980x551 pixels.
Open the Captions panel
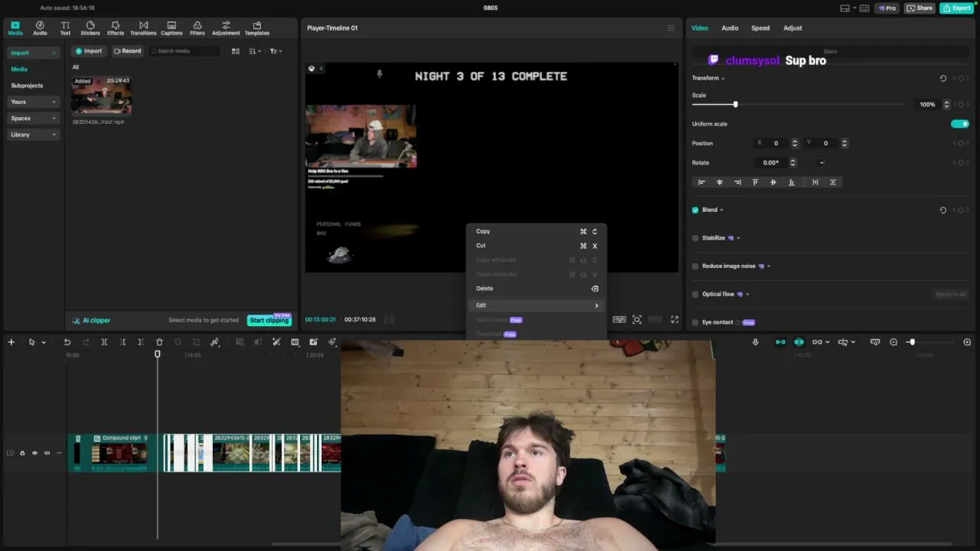pyautogui.click(x=171, y=28)
